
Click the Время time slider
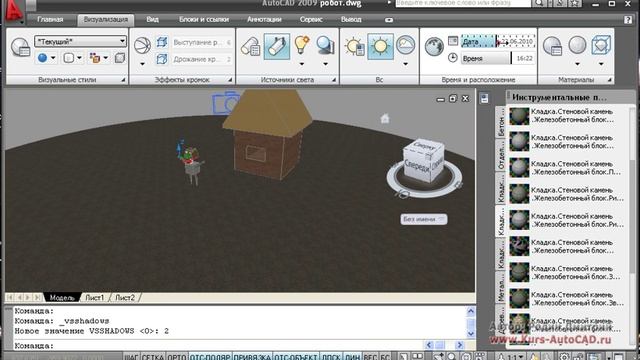point(498,58)
